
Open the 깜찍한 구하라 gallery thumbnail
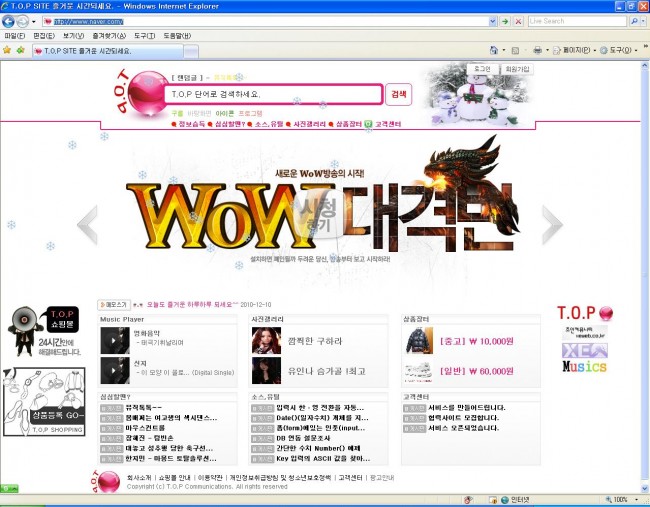pyautogui.click(x=266, y=340)
